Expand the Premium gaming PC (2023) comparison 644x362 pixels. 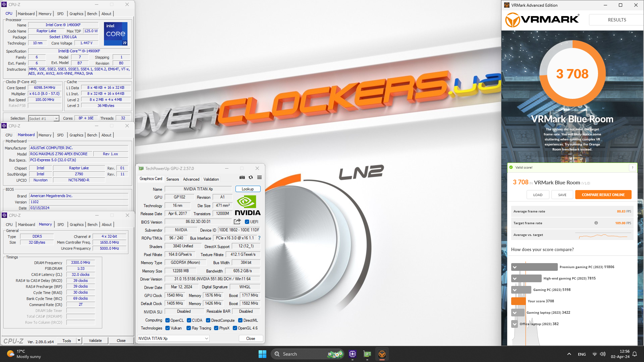(515, 267)
